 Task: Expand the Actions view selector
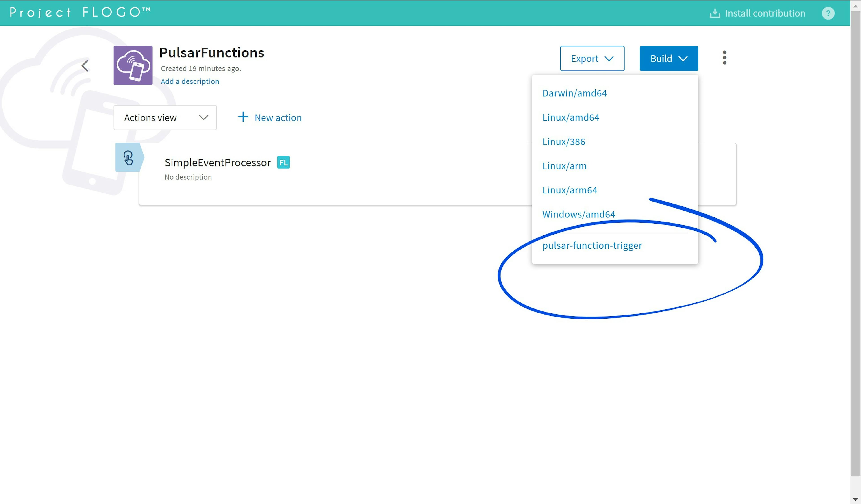click(x=165, y=117)
